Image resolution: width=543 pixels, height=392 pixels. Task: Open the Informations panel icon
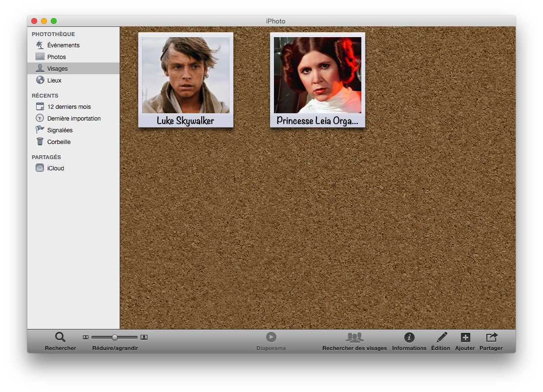pos(409,337)
